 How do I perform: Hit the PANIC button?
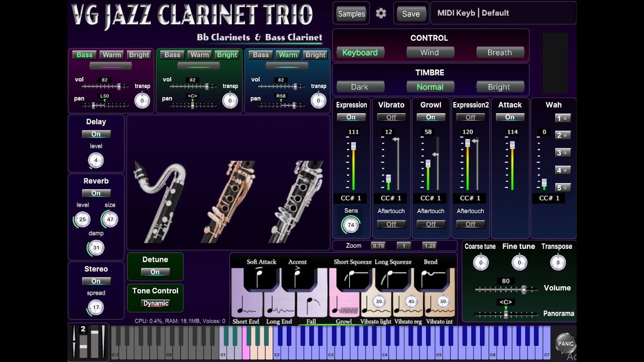pos(566,343)
